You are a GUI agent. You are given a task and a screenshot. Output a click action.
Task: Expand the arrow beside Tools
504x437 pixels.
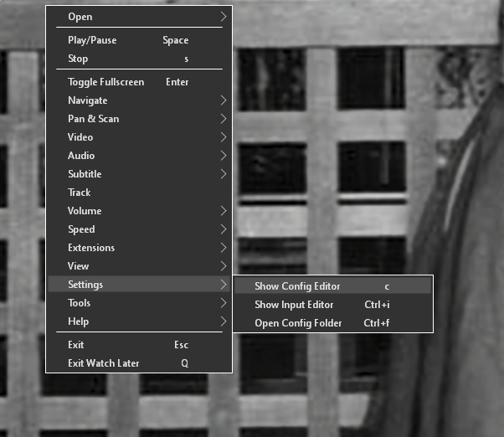[x=224, y=303]
